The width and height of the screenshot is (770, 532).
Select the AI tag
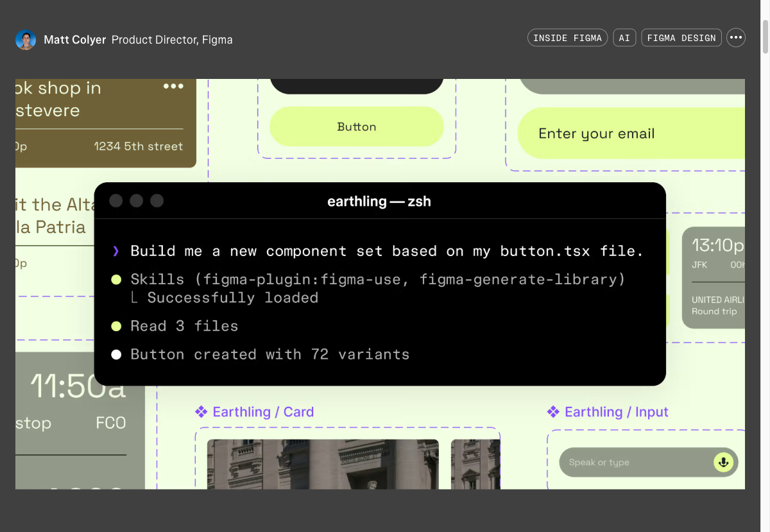[624, 38]
